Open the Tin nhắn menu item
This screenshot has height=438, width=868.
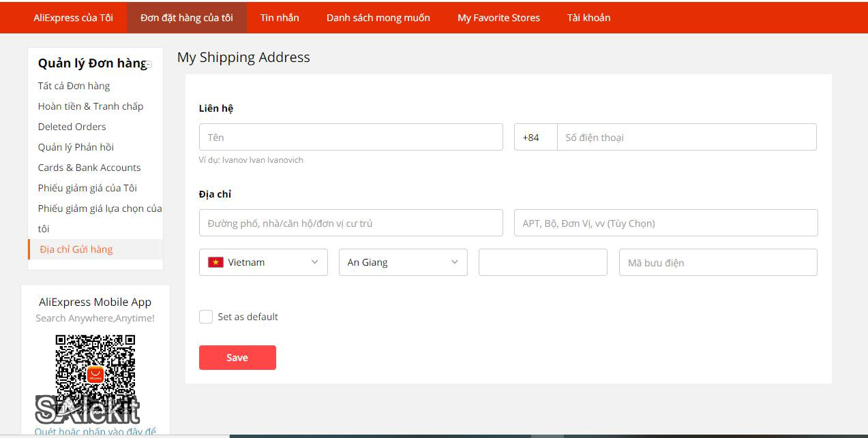278,17
